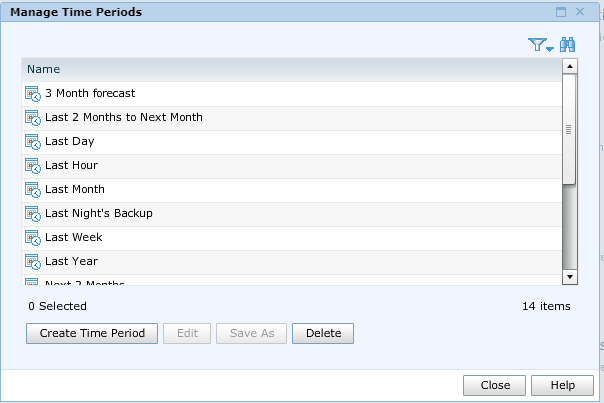
Task: Click the scrollbar down arrow
Action: (x=570, y=277)
